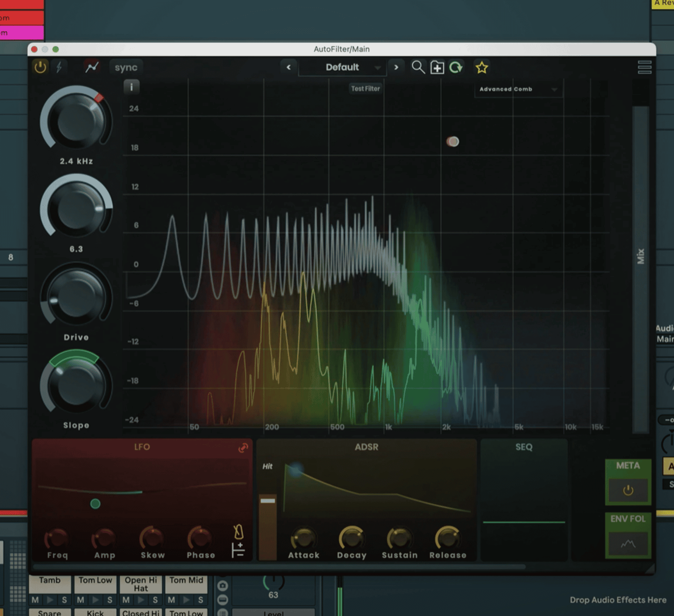Play the Tom Mid pad preview
Viewport: 674px width, 616px height.
pos(186,600)
